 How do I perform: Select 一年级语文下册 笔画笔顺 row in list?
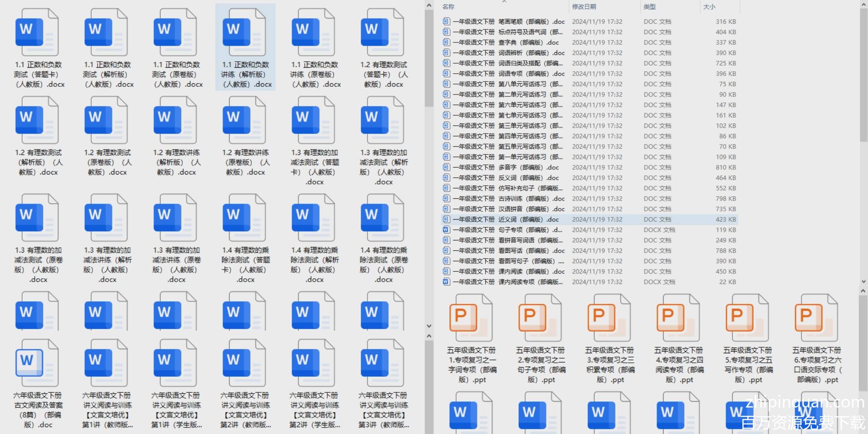coord(508,22)
